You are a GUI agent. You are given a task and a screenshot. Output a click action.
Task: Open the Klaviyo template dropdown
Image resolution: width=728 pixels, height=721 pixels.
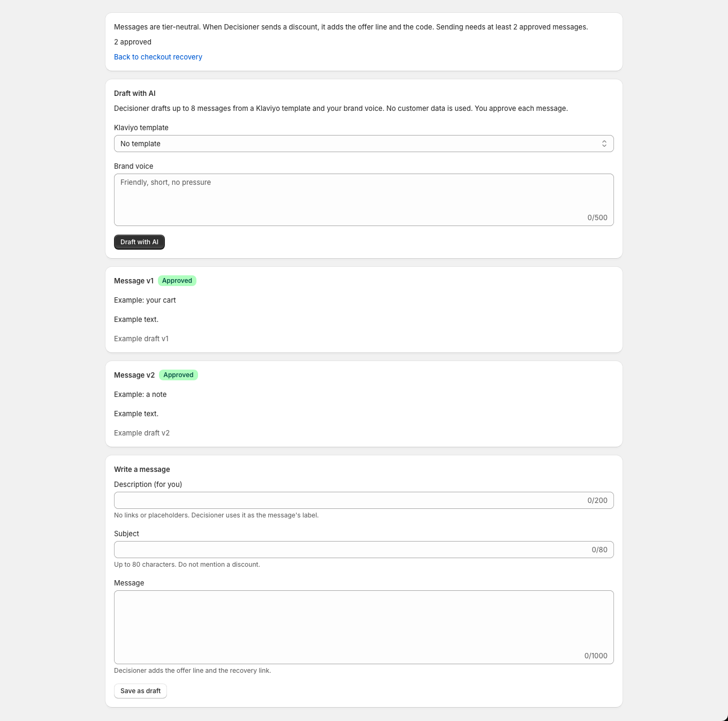coord(364,144)
